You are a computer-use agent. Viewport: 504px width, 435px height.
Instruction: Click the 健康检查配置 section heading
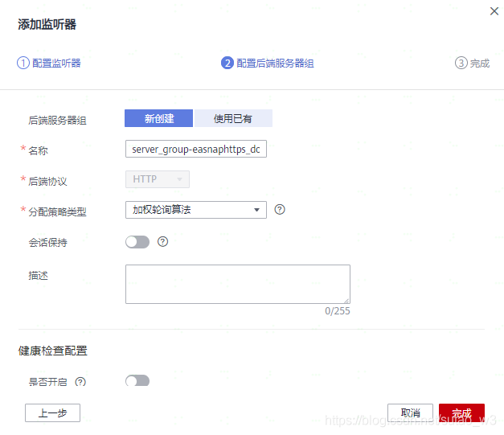tap(53, 351)
